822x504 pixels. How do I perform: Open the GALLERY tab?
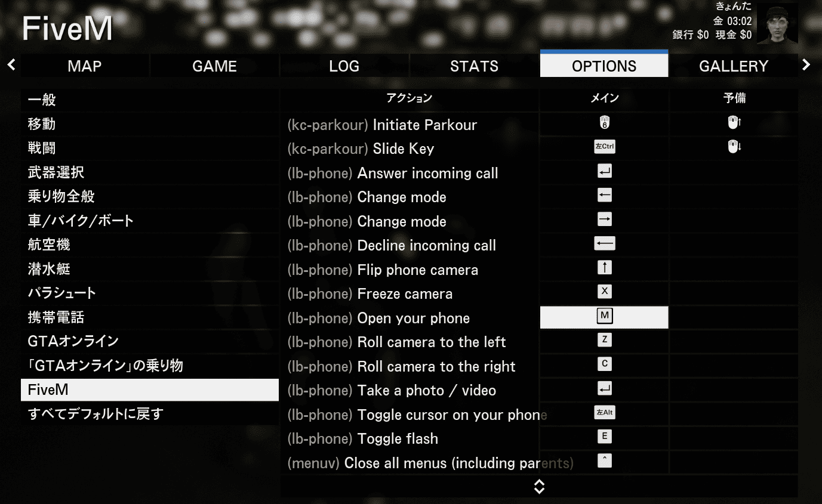coord(733,66)
